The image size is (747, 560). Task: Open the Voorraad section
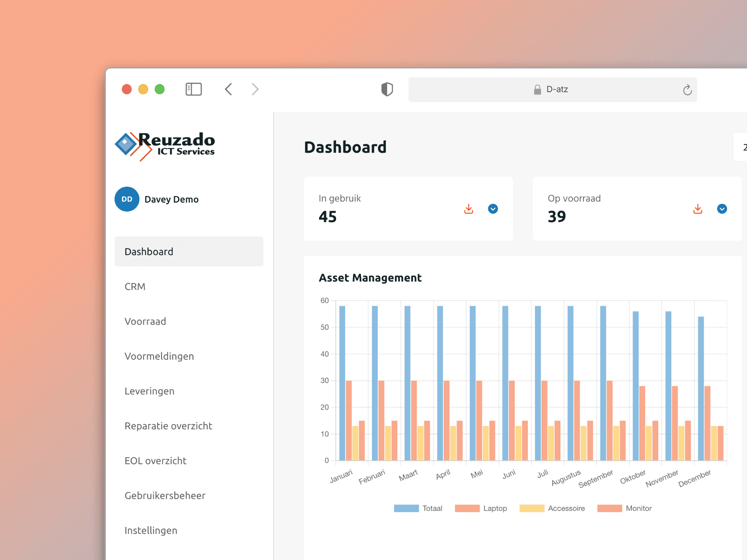[145, 321]
